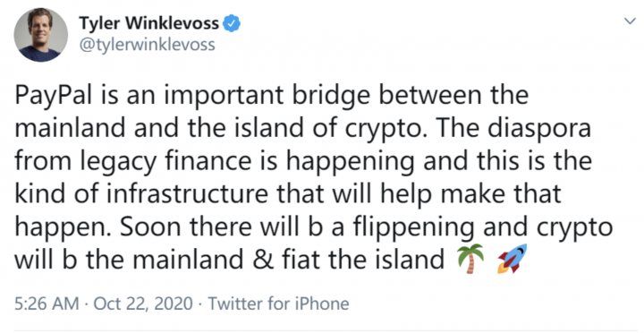The height and width of the screenshot is (333, 644).
Task: Visit the @tylerwinklevoss handle
Action: point(147,45)
